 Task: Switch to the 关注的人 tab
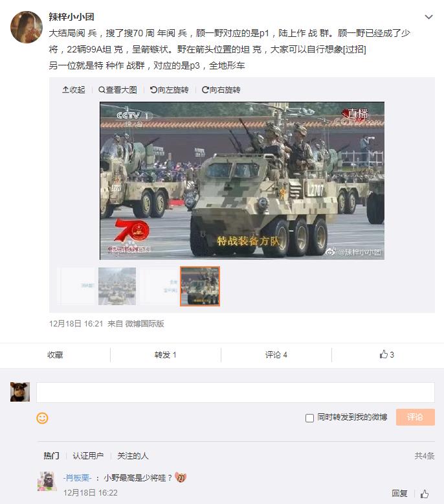click(x=133, y=456)
